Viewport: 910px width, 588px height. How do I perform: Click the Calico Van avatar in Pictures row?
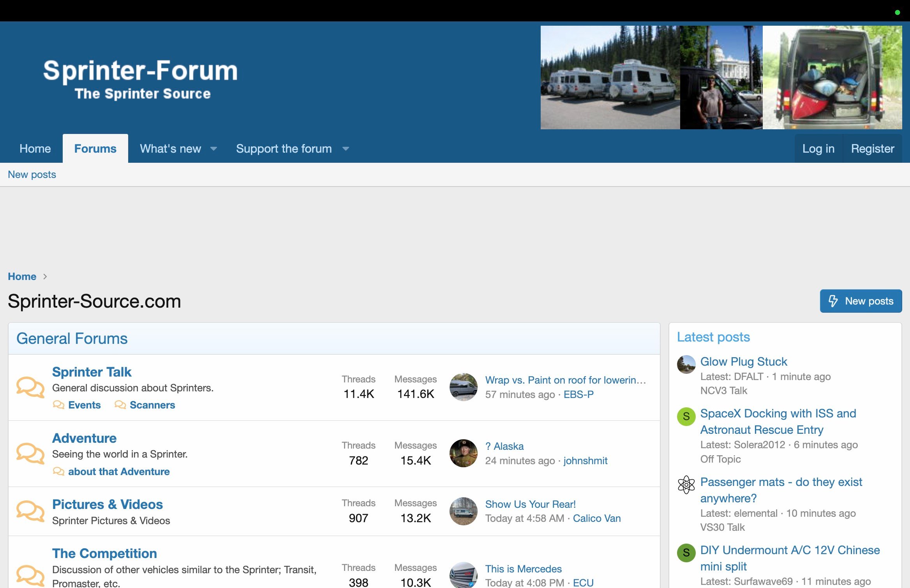pos(463,511)
